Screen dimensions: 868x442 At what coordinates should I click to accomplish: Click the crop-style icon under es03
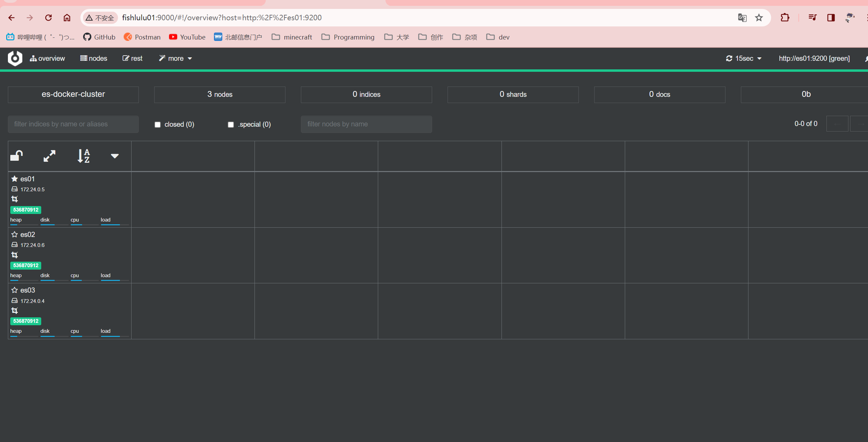tap(14, 311)
